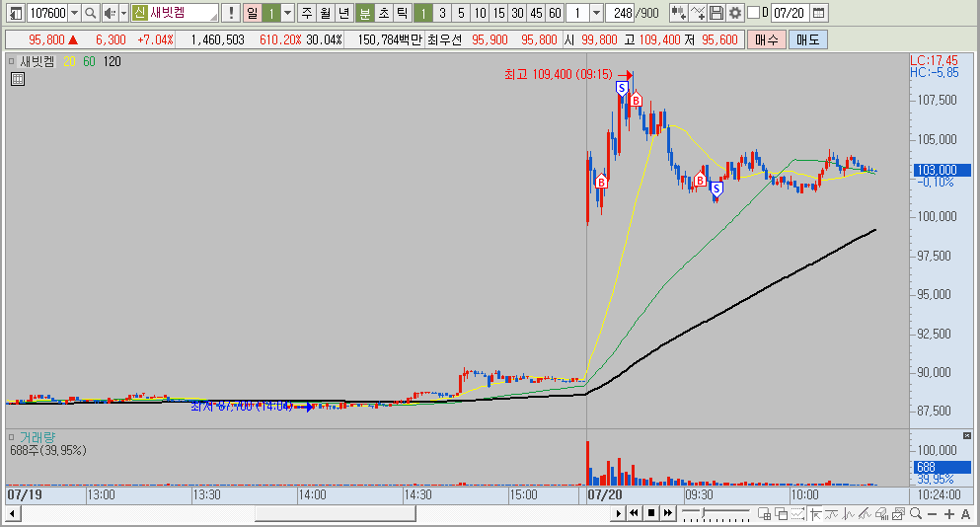The image size is (980, 527).
Task: Click the 60 moving average legend label
Action: coord(89,61)
